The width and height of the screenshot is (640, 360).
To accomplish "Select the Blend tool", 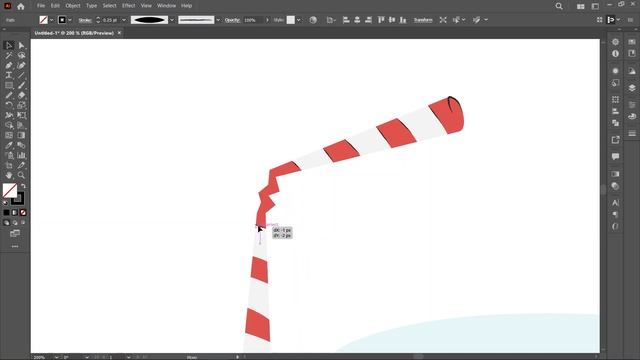I will coord(21,145).
